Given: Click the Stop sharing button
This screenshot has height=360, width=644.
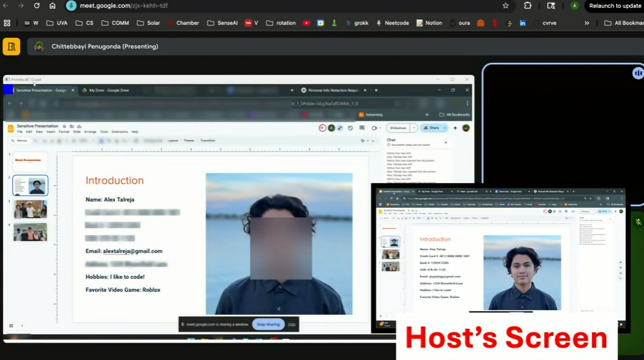Looking at the screenshot, I should tap(268, 324).
